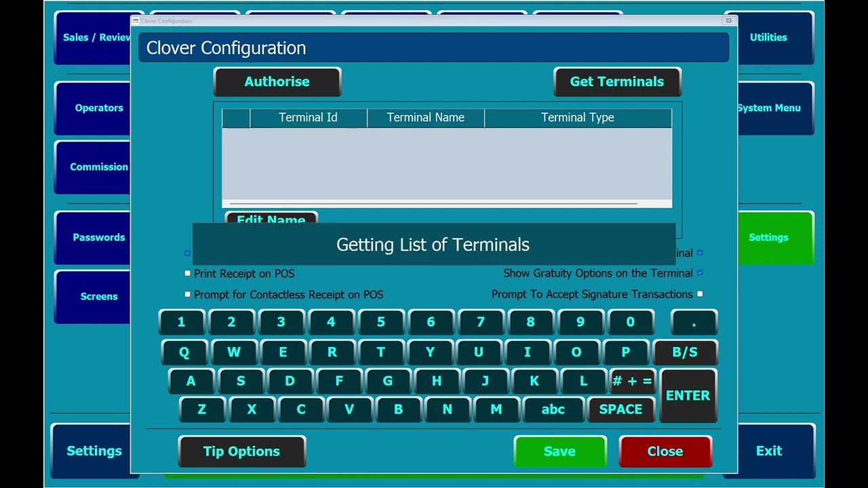
Task: Tap the V key on the keyboard
Action: [349, 410]
